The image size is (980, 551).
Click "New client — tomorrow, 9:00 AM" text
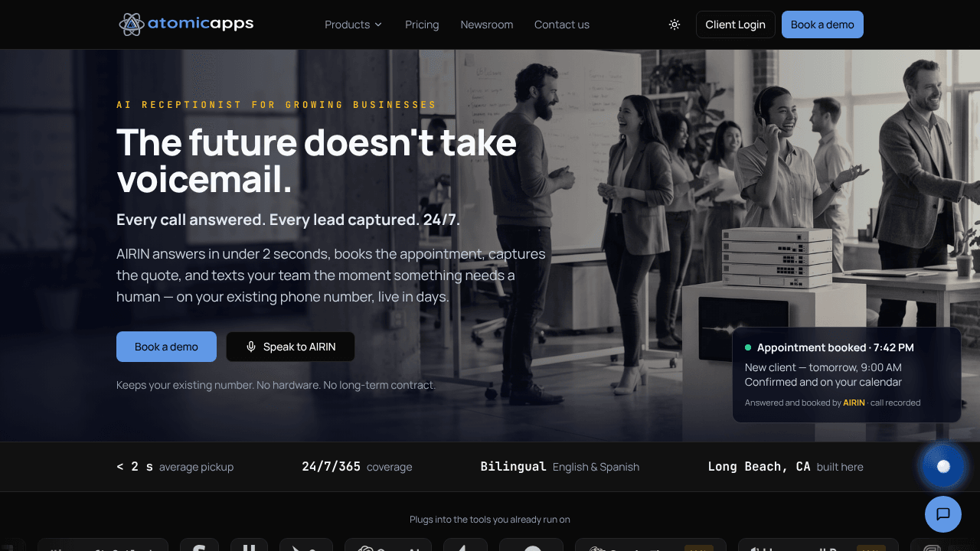point(823,367)
